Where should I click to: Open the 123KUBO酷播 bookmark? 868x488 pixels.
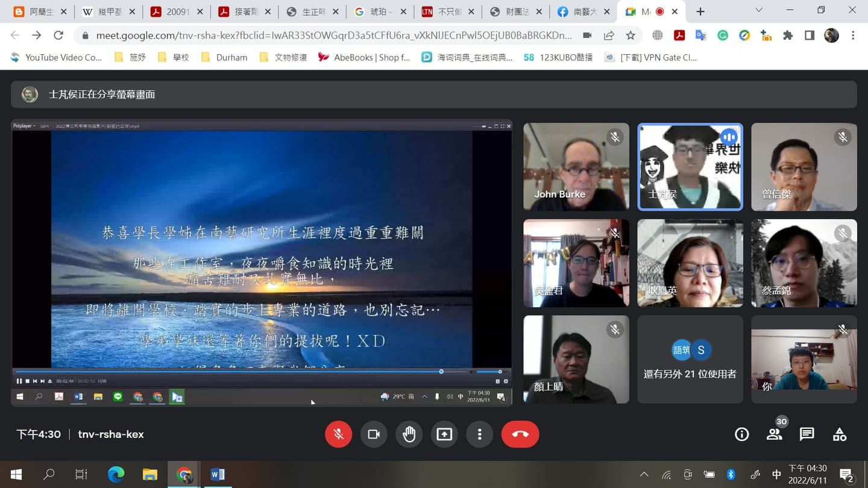tap(558, 57)
